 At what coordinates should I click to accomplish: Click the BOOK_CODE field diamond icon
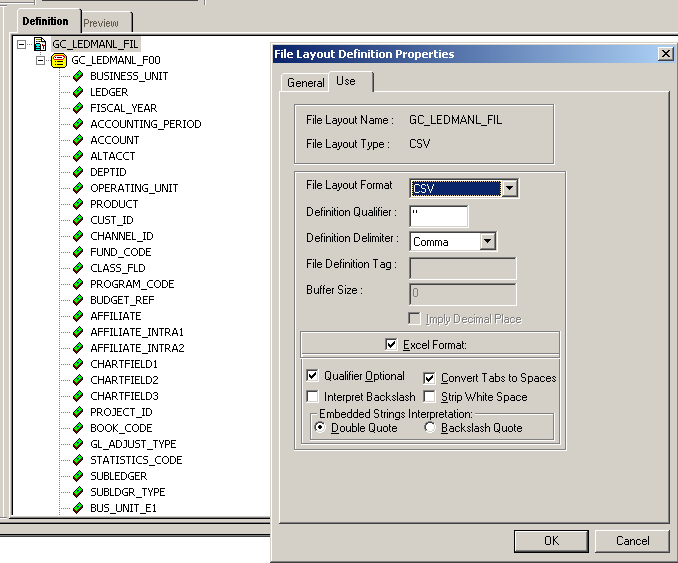click(x=78, y=428)
